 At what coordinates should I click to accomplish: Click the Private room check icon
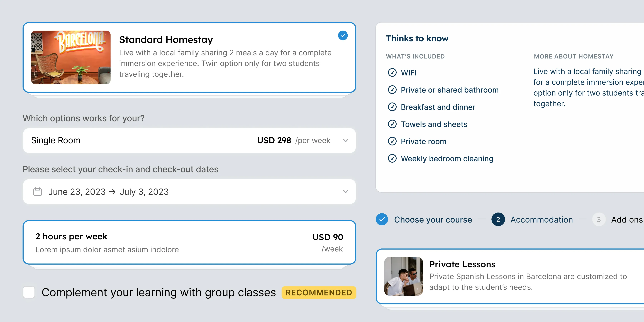[x=392, y=141]
